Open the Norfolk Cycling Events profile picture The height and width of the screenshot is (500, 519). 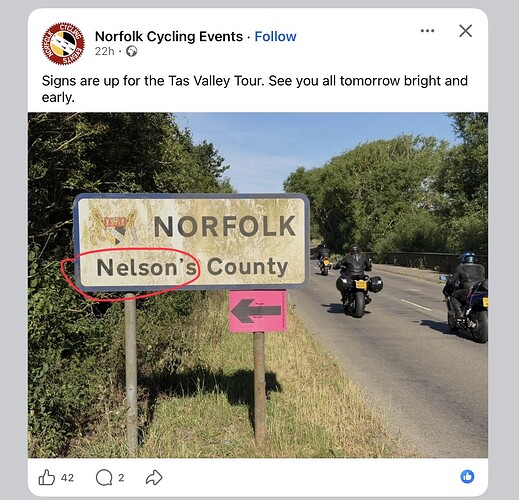[x=63, y=43]
